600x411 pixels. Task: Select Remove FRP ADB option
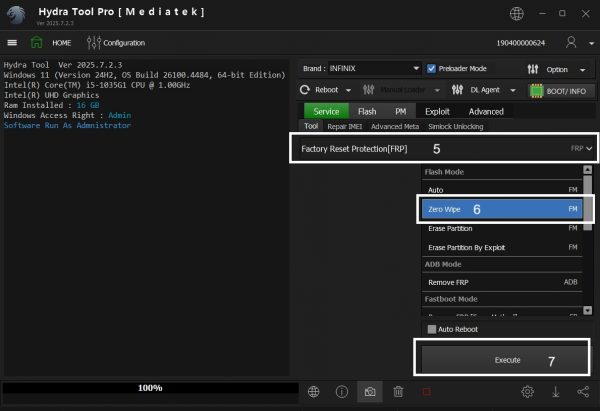pyautogui.click(x=502, y=282)
